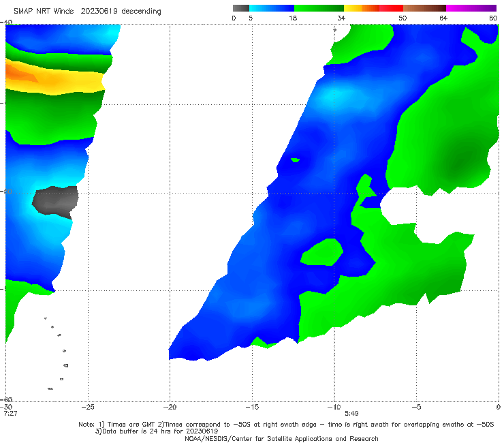Click the longitude axis label '-20'
This screenshot has width=504, height=443.
click(170, 407)
